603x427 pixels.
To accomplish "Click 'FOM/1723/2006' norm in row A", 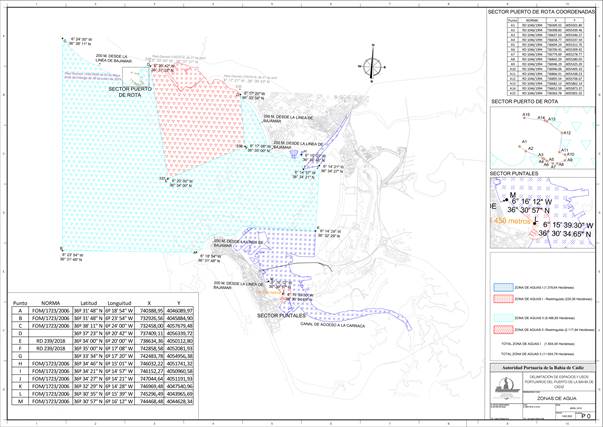I will point(51,311).
